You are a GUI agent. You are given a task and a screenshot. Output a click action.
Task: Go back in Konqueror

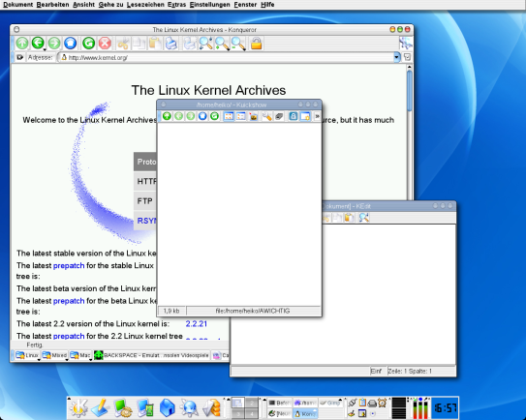click(x=38, y=43)
